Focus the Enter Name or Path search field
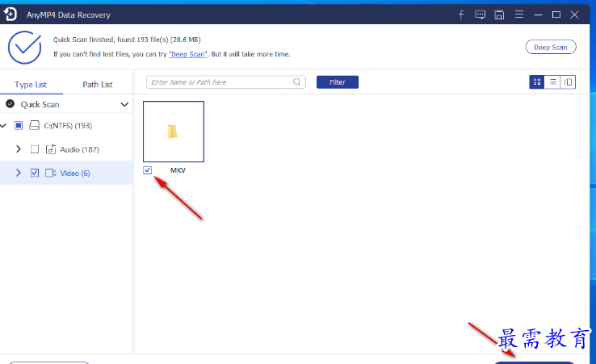This screenshot has height=364, width=596. tap(226, 82)
